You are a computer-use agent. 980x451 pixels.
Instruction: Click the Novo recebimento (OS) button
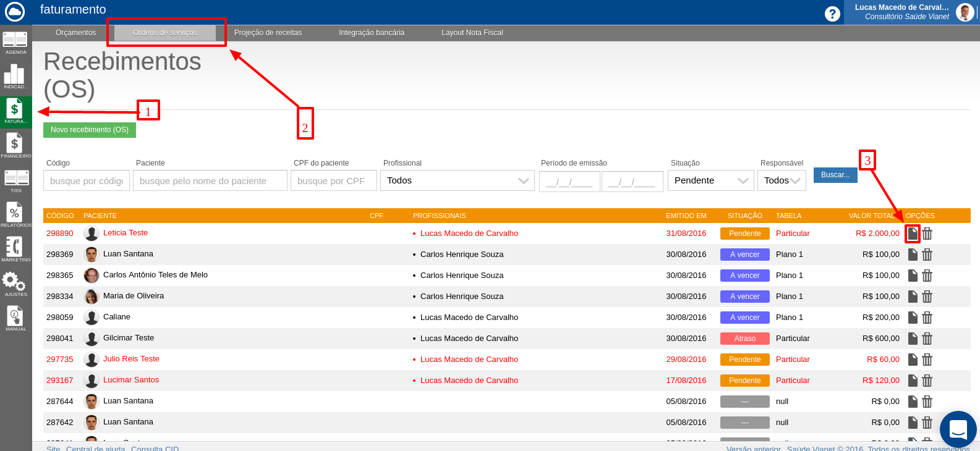click(90, 130)
